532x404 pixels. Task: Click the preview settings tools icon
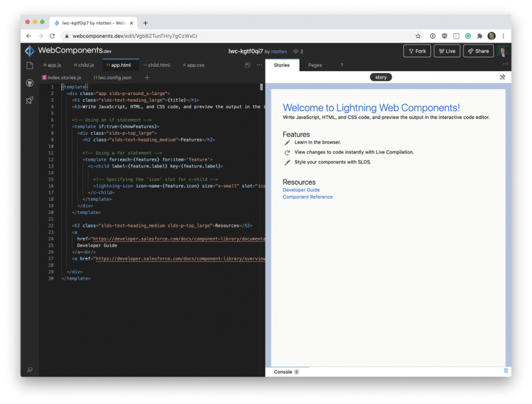503,77
